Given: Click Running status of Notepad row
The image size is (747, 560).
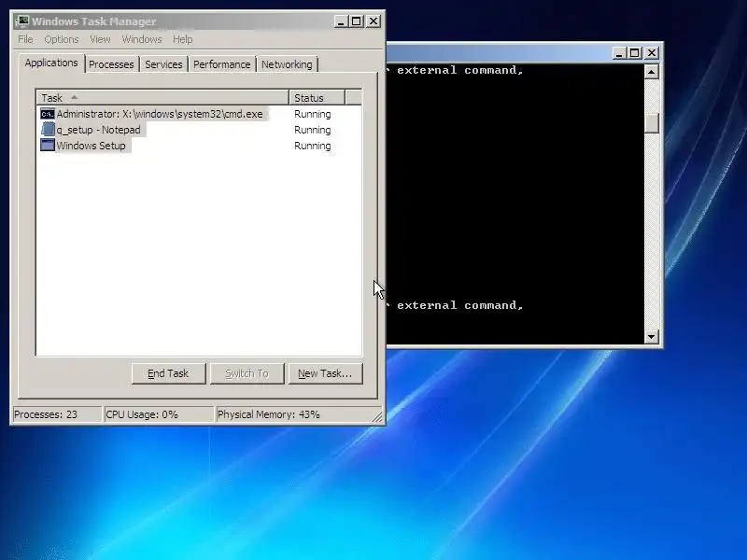Looking at the screenshot, I should coord(313,130).
